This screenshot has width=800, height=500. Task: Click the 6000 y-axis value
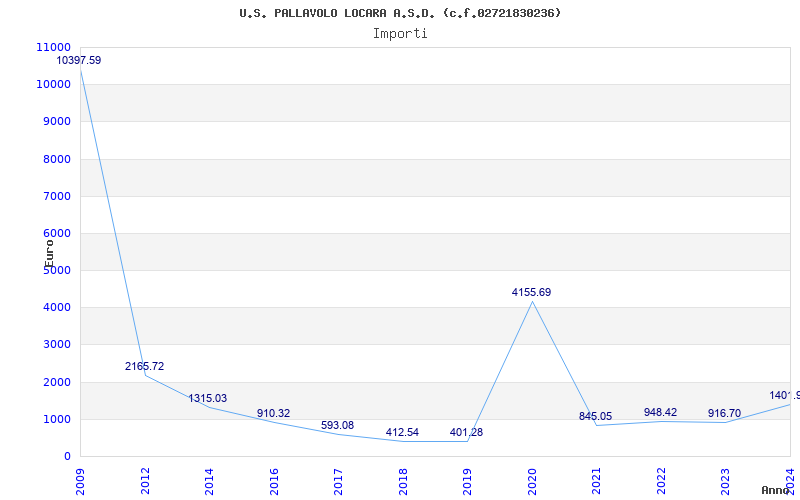click(56, 234)
